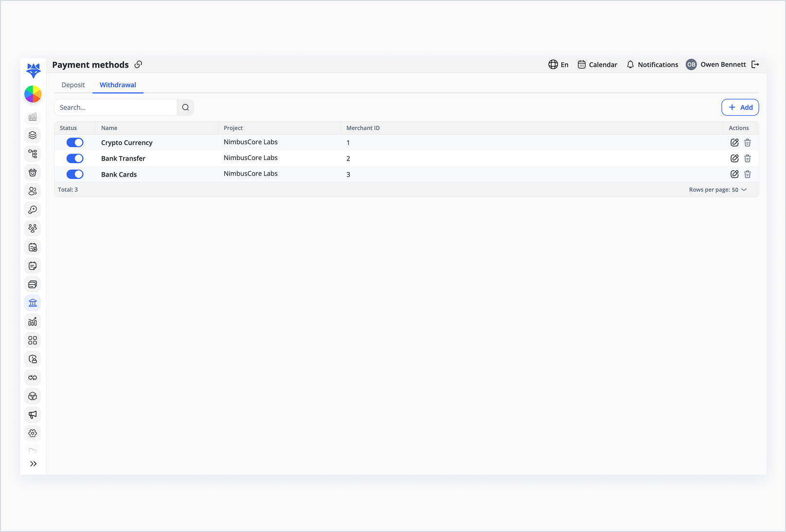Image resolution: width=786 pixels, height=532 pixels.
Task: Click Merchant ID 3 cell
Action: click(348, 175)
